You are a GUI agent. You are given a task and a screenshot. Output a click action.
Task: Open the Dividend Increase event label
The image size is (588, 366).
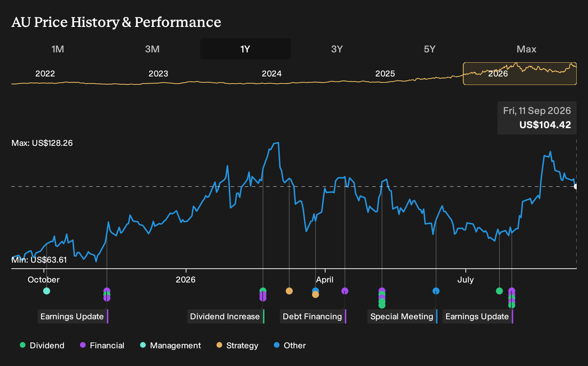pos(225,316)
